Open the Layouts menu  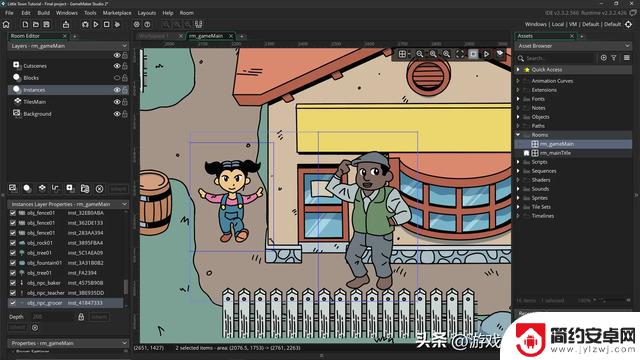click(x=147, y=13)
